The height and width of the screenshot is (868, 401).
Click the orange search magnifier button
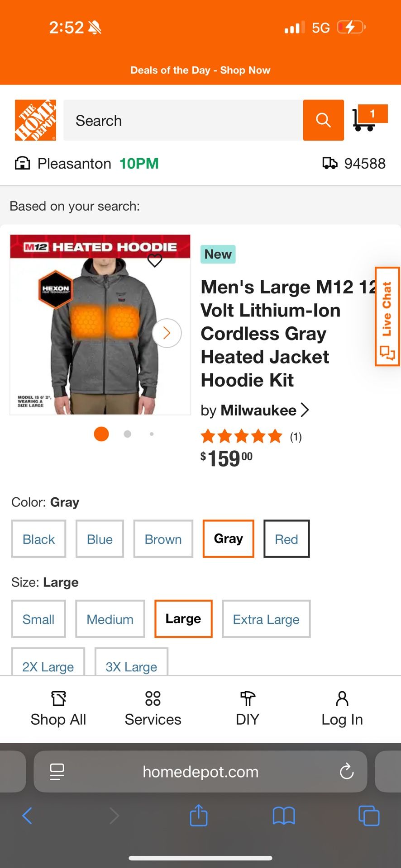tap(323, 120)
